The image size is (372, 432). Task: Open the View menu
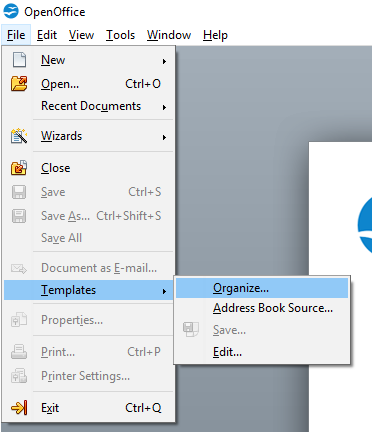[81, 35]
